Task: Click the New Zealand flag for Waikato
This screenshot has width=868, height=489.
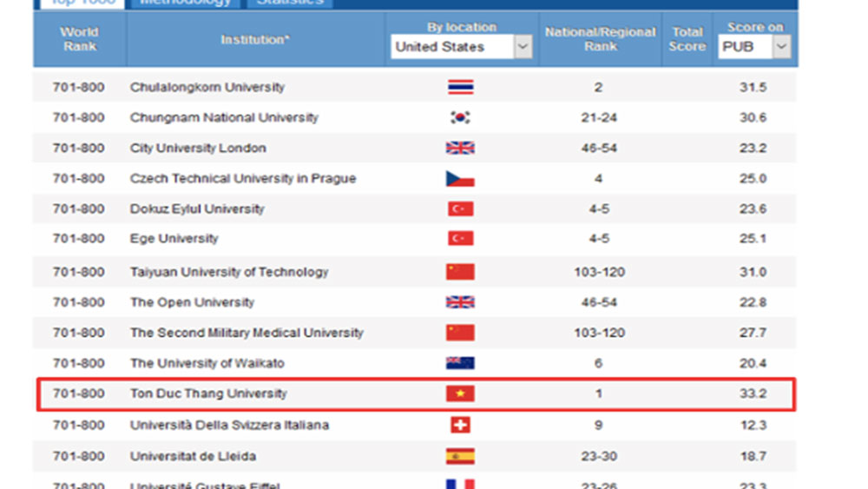Action: click(460, 363)
